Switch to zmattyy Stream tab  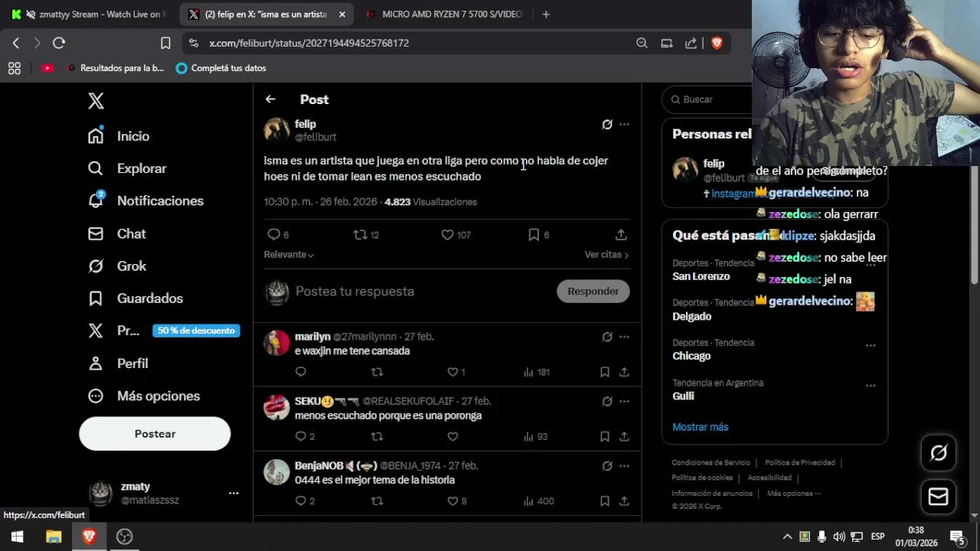[x=89, y=14]
